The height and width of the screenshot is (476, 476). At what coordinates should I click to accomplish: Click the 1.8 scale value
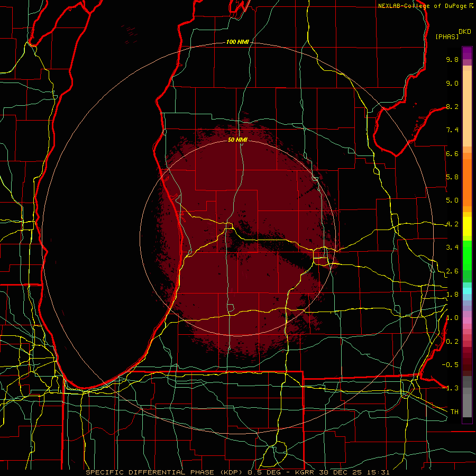[452, 295]
